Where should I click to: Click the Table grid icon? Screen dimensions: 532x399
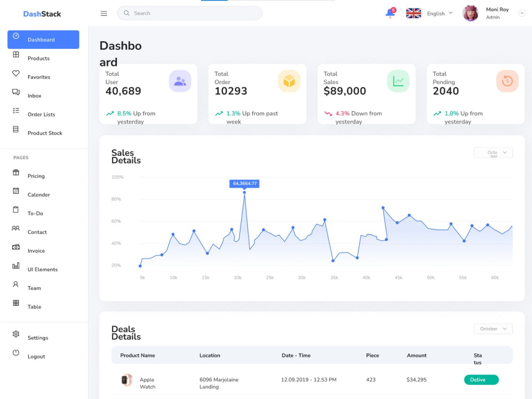(16, 303)
